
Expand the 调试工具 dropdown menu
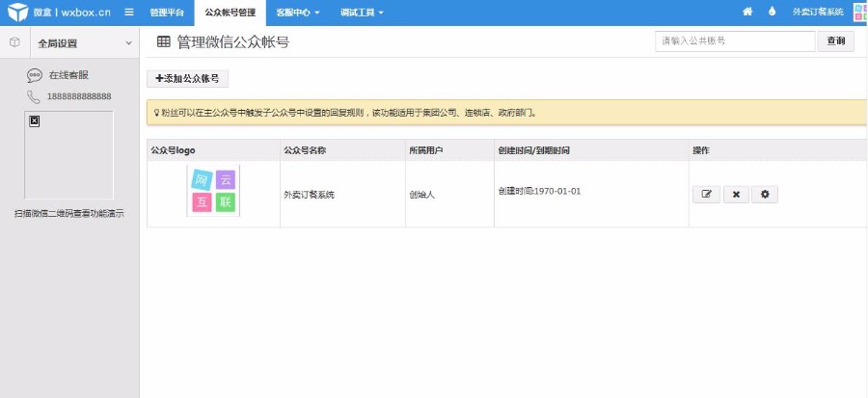362,13
